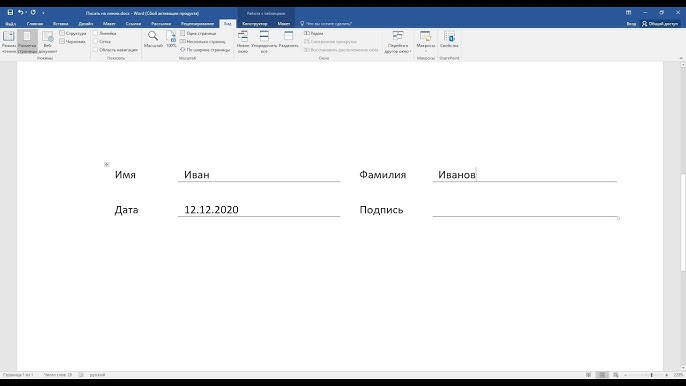Enable the Область навигации checkbox
This screenshot has height=386, width=686.
coord(116,50)
